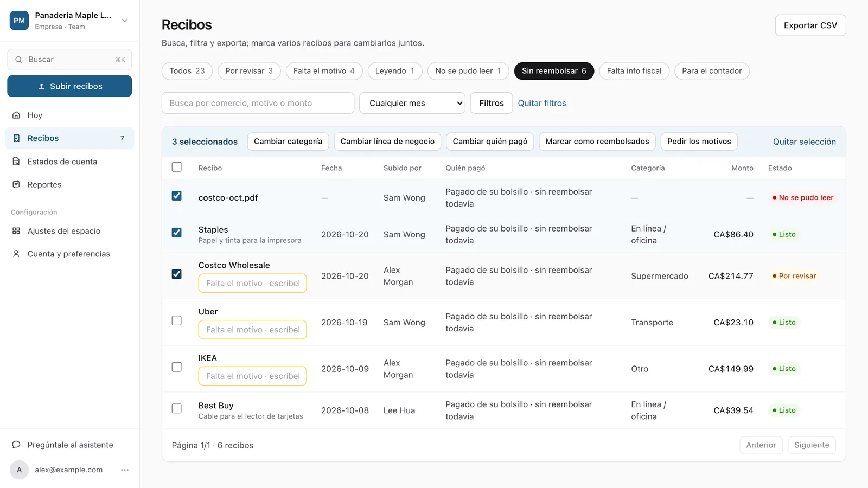This screenshot has width=868, height=488.
Task: Click the Ajustes del espacio grid icon
Action: 16,231
